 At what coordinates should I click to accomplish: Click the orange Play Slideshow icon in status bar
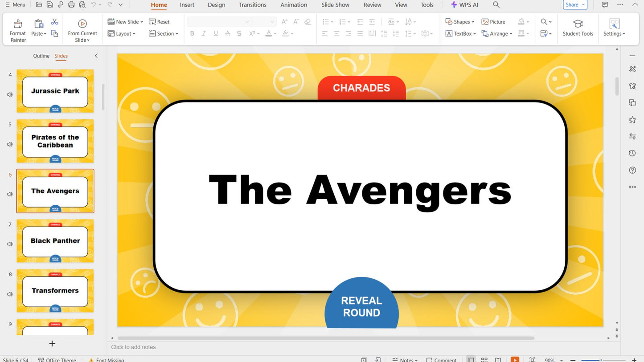pos(515,359)
